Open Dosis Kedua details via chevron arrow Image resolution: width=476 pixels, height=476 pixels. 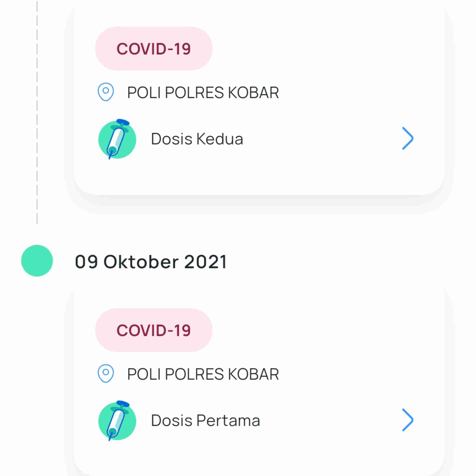pyautogui.click(x=407, y=138)
